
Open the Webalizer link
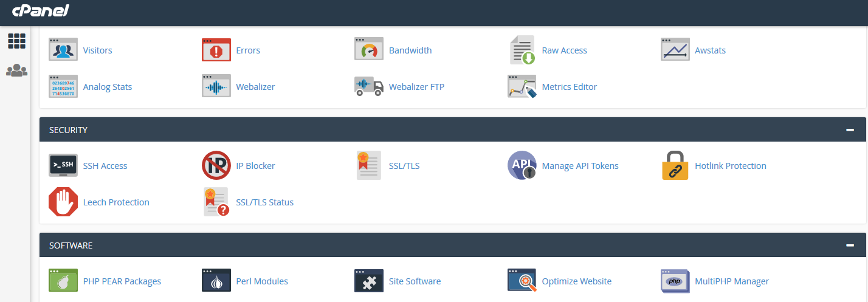(x=255, y=87)
